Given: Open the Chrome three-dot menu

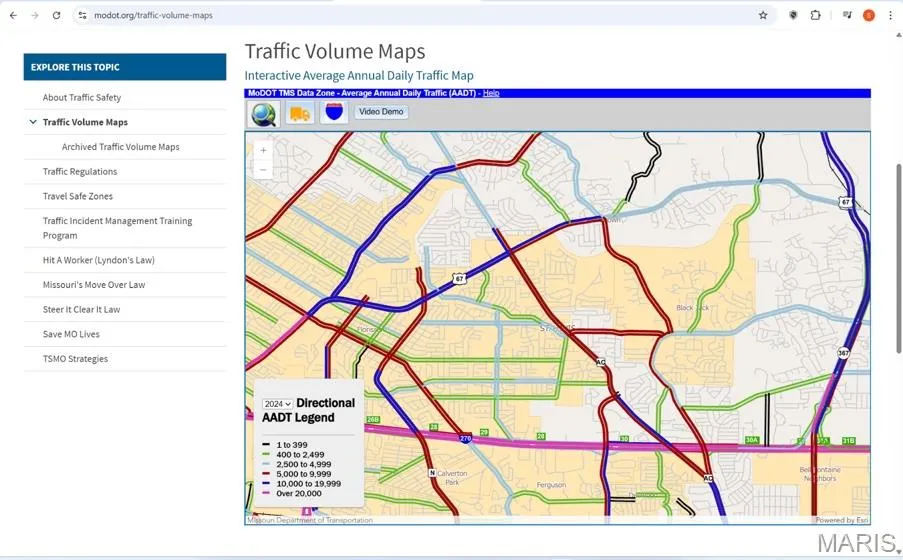Looking at the screenshot, I should [x=890, y=16].
